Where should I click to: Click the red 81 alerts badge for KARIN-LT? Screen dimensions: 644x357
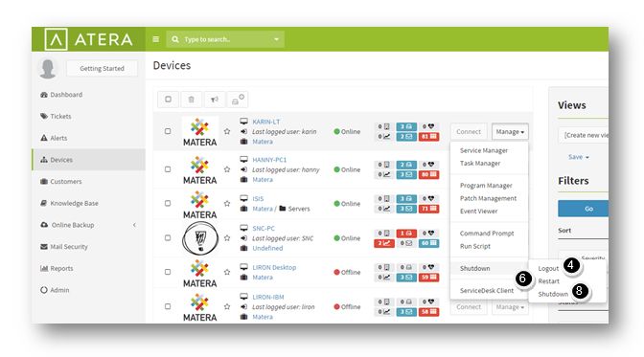click(428, 137)
